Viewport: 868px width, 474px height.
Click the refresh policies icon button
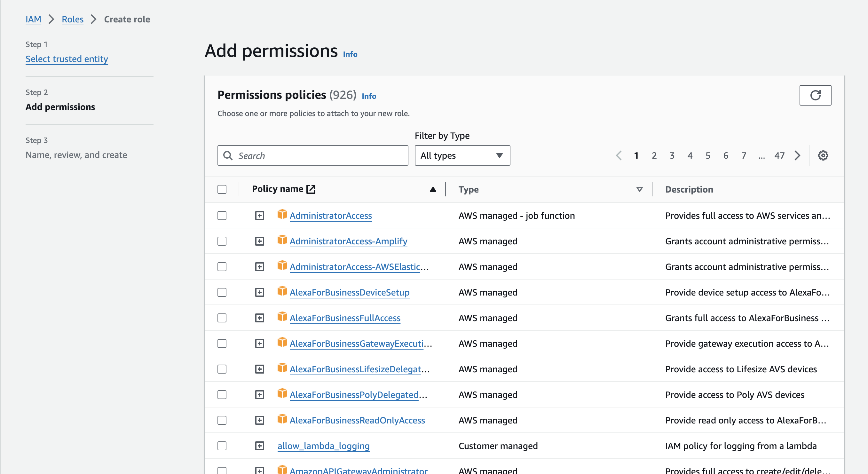point(815,95)
